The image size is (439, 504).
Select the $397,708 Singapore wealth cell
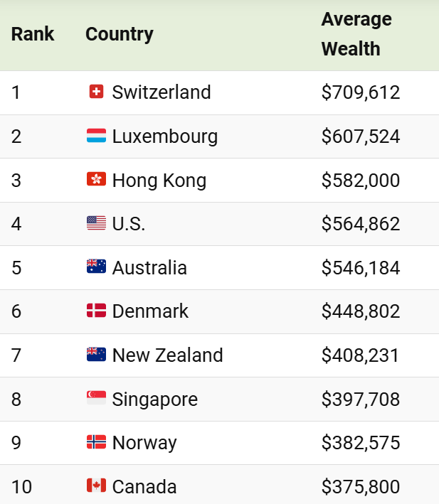(361, 400)
